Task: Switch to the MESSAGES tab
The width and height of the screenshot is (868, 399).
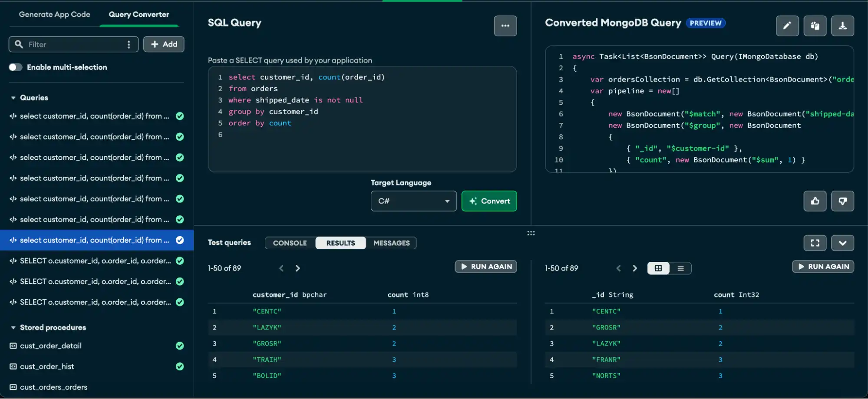Action: [x=392, y=243]
